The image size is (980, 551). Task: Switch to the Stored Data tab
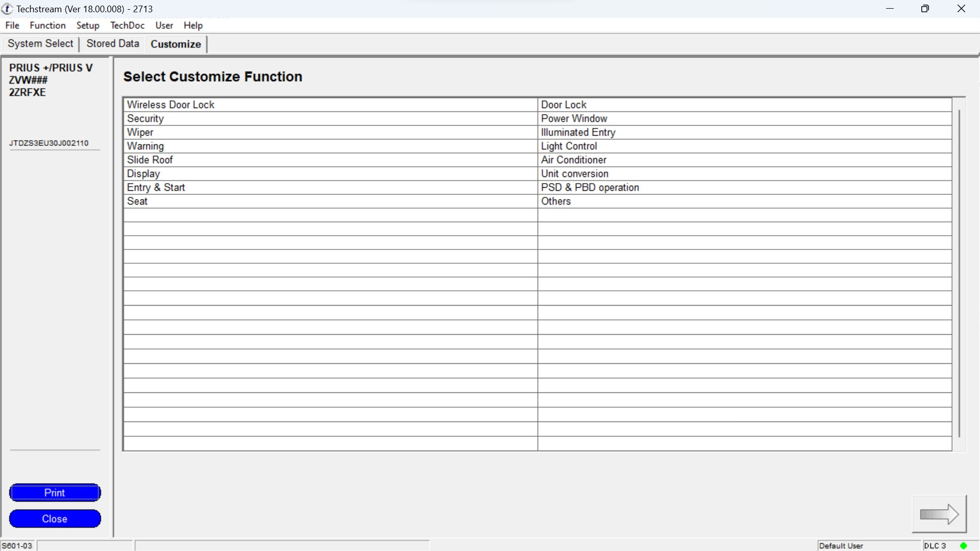tap(112, 44)
